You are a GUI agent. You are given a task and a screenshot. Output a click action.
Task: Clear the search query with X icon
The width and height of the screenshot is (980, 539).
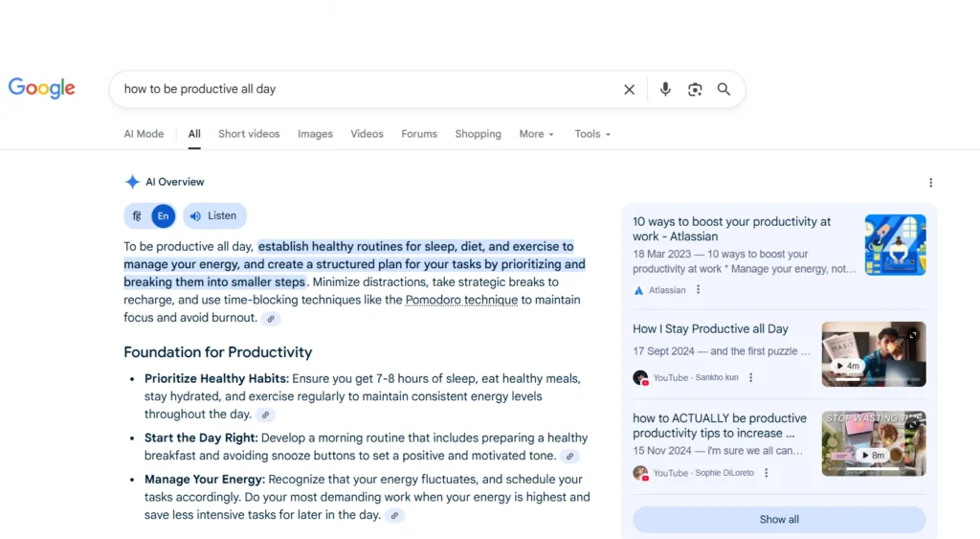click(x=630, y=89)
